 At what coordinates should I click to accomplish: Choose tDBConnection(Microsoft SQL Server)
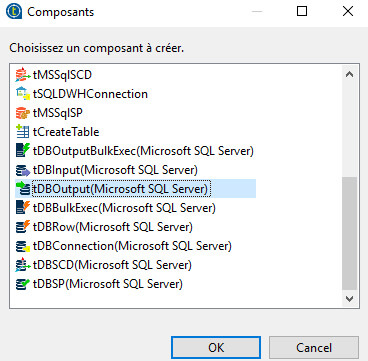[x=132, y=246]
